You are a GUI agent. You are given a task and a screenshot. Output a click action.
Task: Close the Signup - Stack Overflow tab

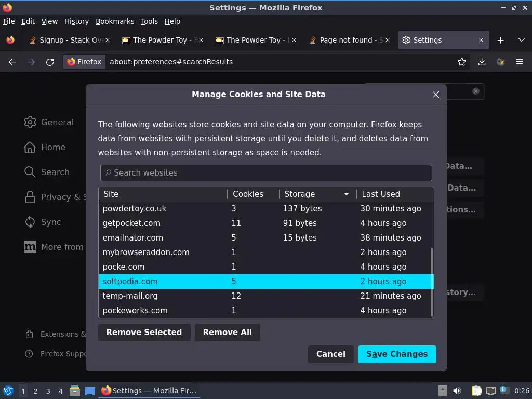click(107, 40)
